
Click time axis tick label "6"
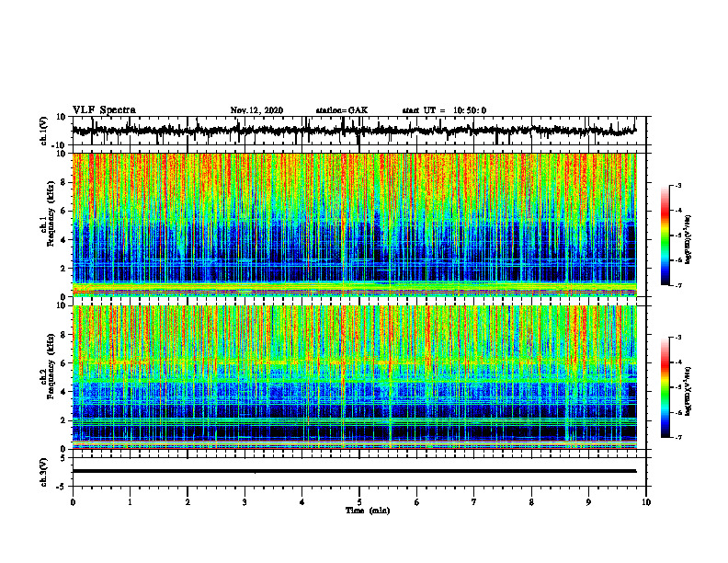[x=417, y=502]
